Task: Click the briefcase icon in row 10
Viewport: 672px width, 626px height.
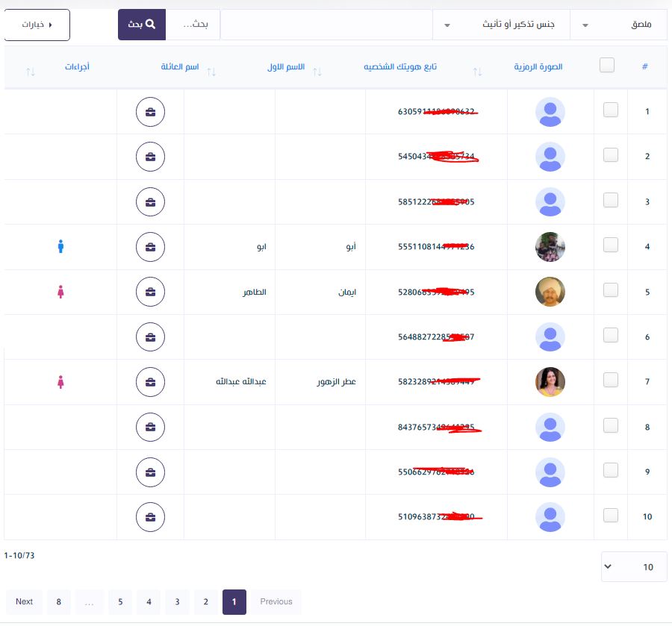Action: pyautogui.click(x=150, y=517)
